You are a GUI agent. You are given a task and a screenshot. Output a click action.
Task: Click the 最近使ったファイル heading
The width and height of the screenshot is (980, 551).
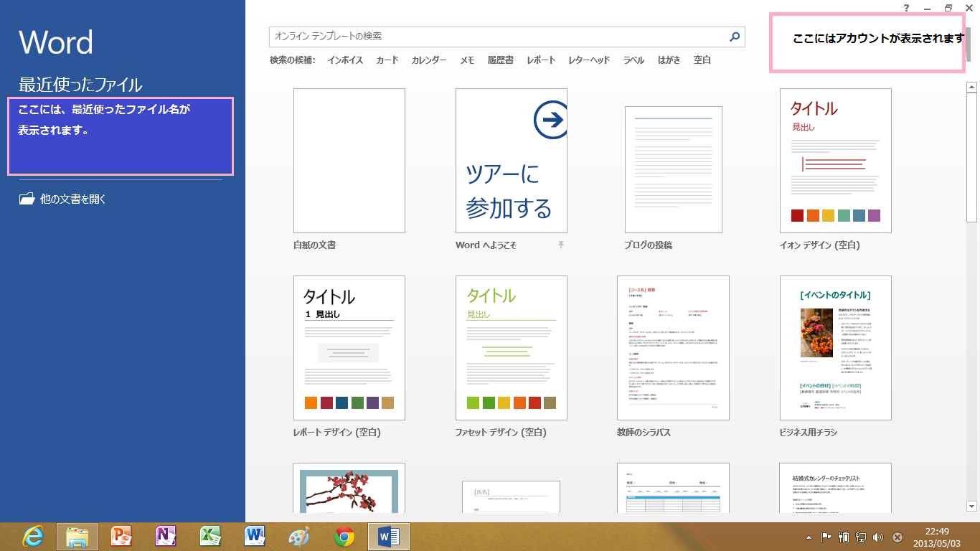(x=80, y=85)
